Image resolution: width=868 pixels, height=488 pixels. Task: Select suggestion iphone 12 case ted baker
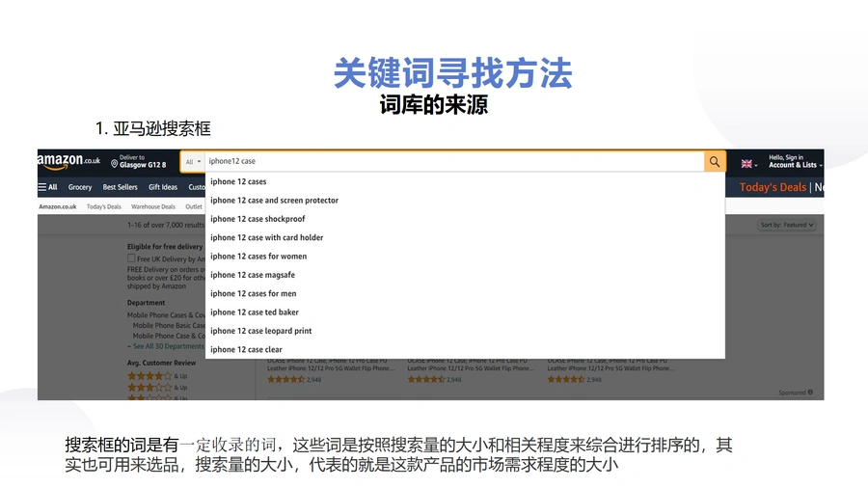465,312
